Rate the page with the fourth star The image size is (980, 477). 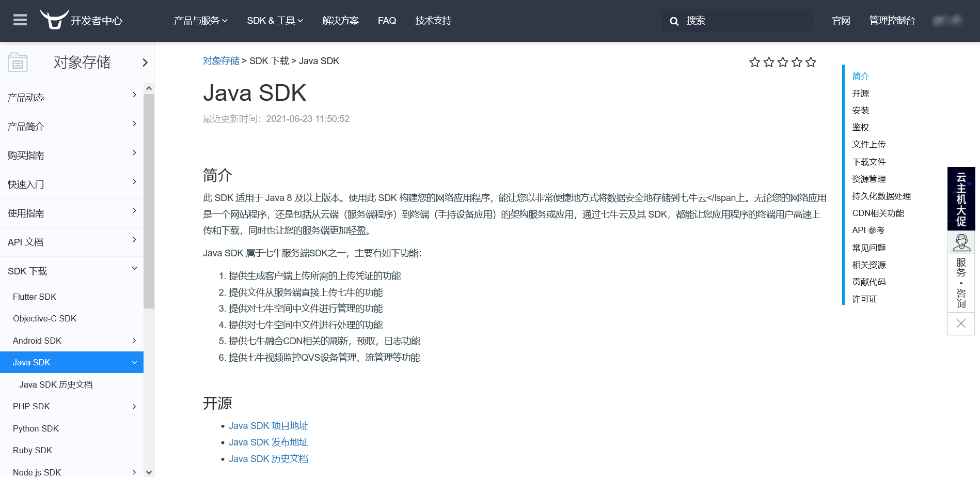pyautogui.click(x=797, y=63)
